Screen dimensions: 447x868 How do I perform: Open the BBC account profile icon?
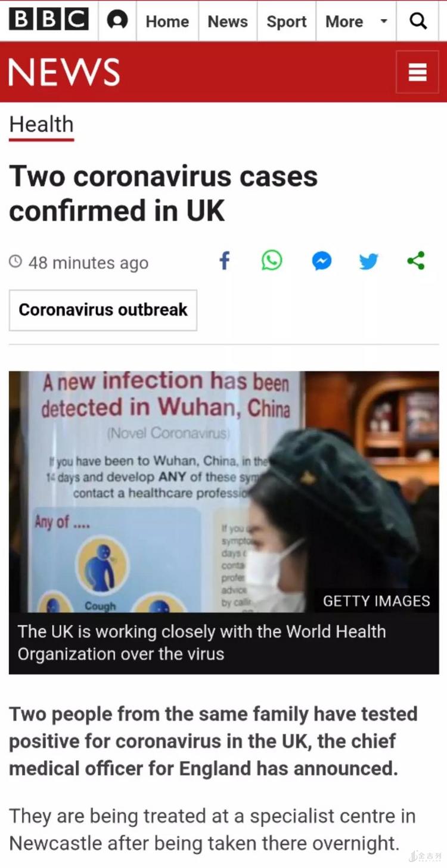point(117,21)
